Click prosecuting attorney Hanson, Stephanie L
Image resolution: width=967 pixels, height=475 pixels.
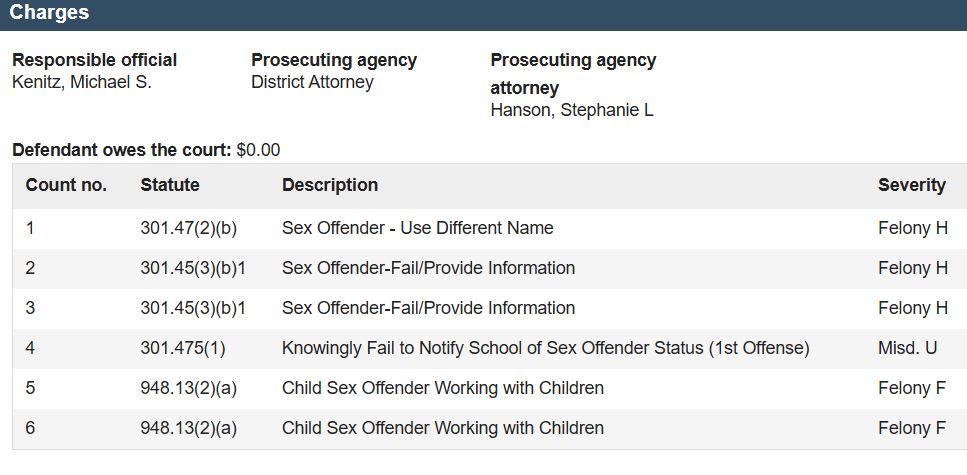point(572,110)
